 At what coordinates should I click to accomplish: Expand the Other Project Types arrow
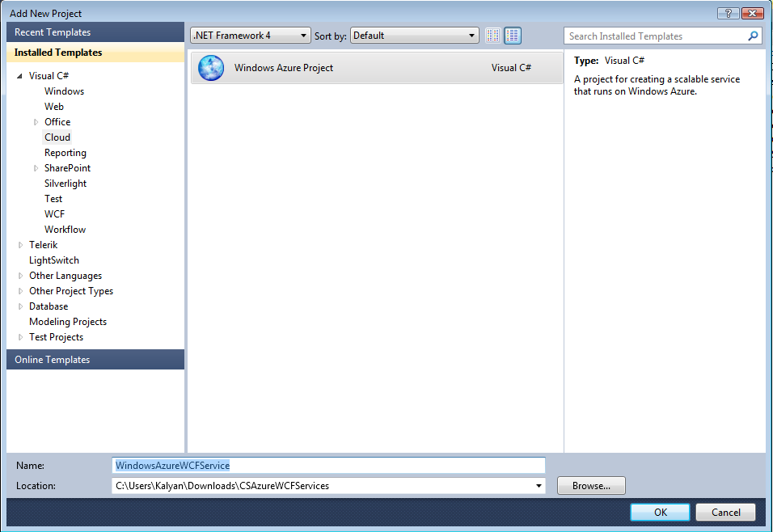(21, 291)
